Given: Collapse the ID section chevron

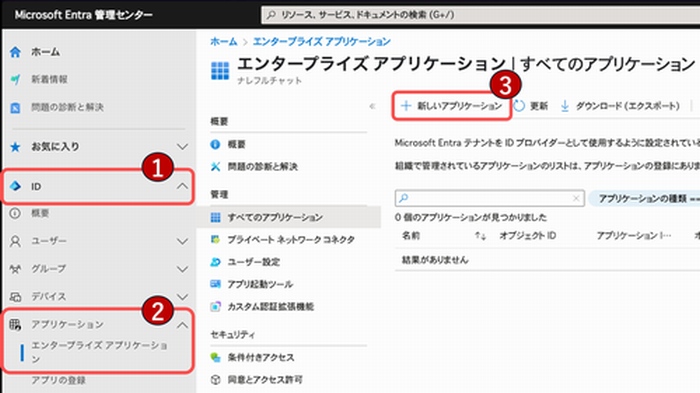Looking at the screenshot, I should 182,186.
